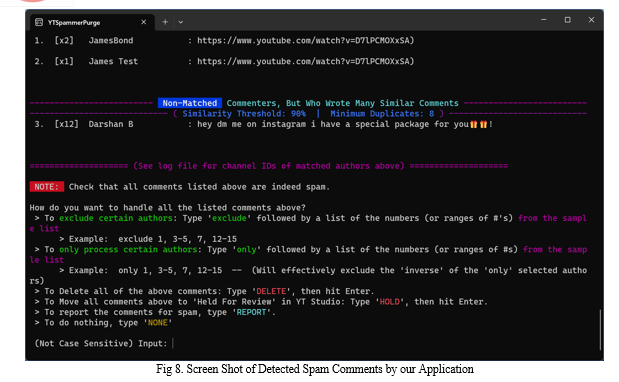The height and width of the screenshot is (382, 619).
Task: Click 'Commenters, But Who Wrote Many' heading
Action: (342, 103)
